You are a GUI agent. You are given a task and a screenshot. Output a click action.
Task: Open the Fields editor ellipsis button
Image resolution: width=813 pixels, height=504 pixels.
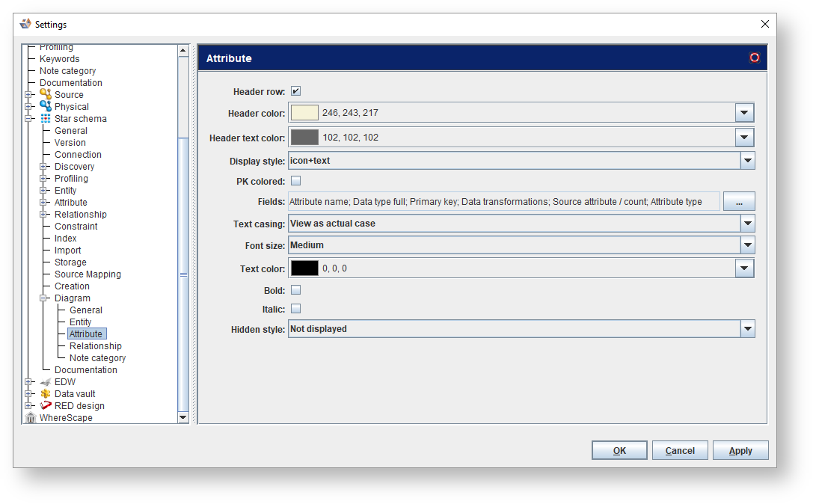coord(739,202)
